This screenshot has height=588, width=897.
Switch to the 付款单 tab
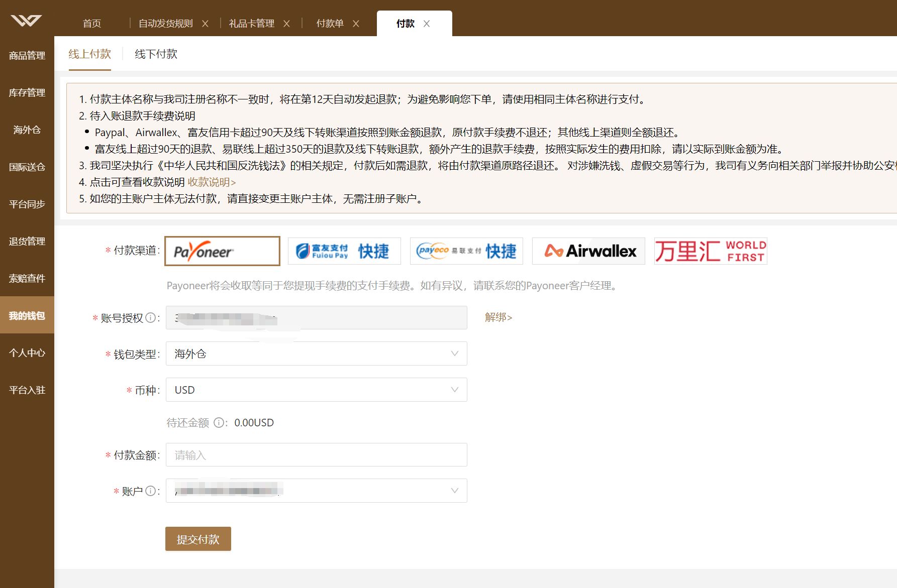coord(330,24)
